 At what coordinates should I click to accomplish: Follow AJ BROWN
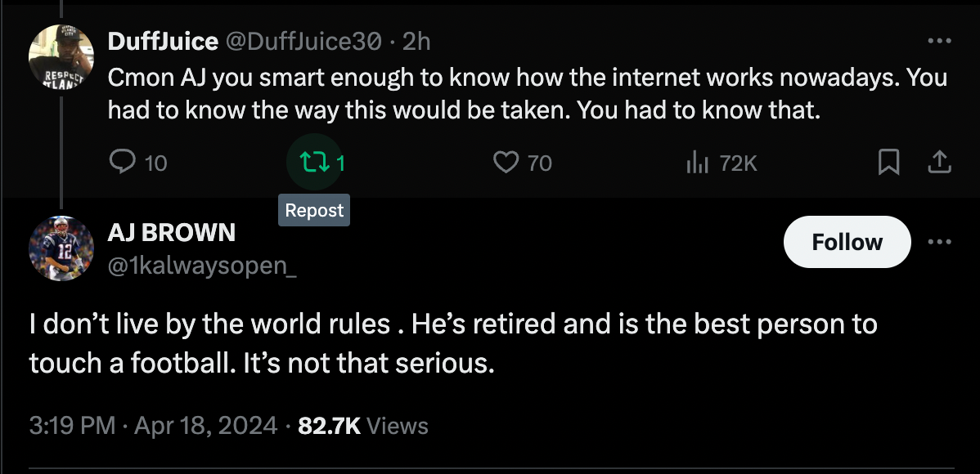[x=847, y=242]
